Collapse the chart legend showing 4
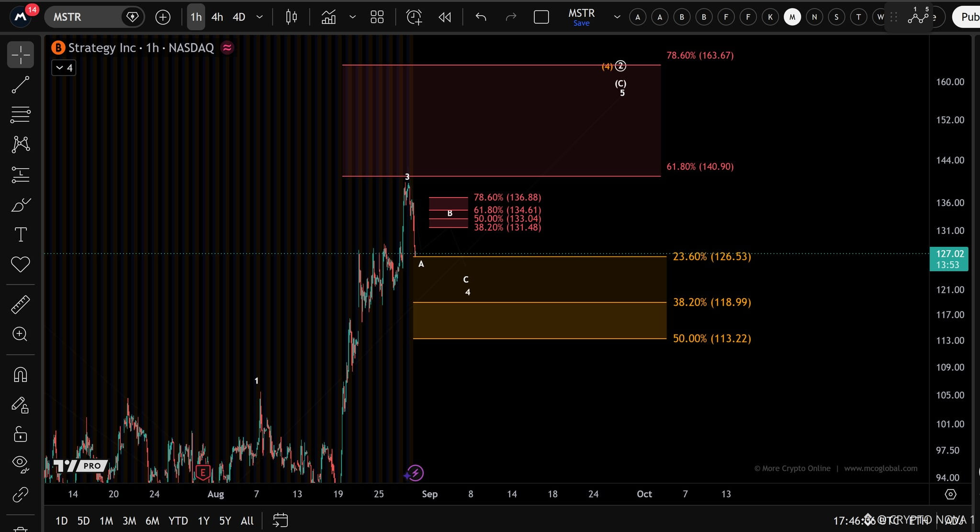980x532 pixels. pos(64,68)
